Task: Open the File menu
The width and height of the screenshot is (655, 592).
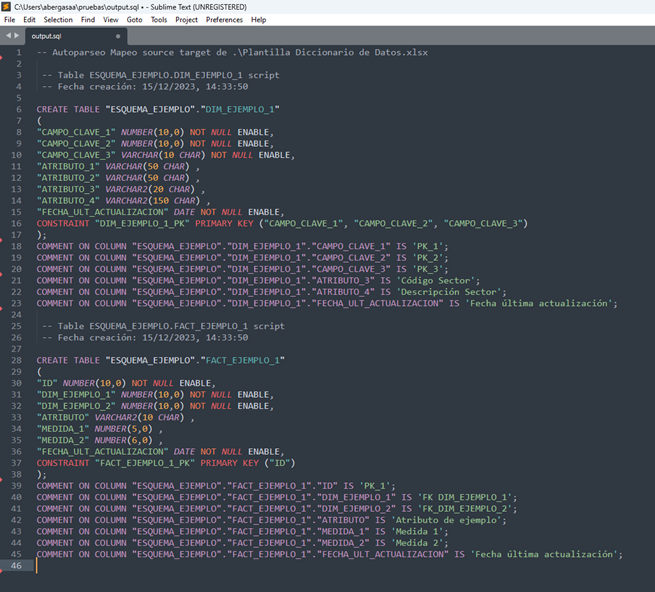Action: (x=9, y=20)
